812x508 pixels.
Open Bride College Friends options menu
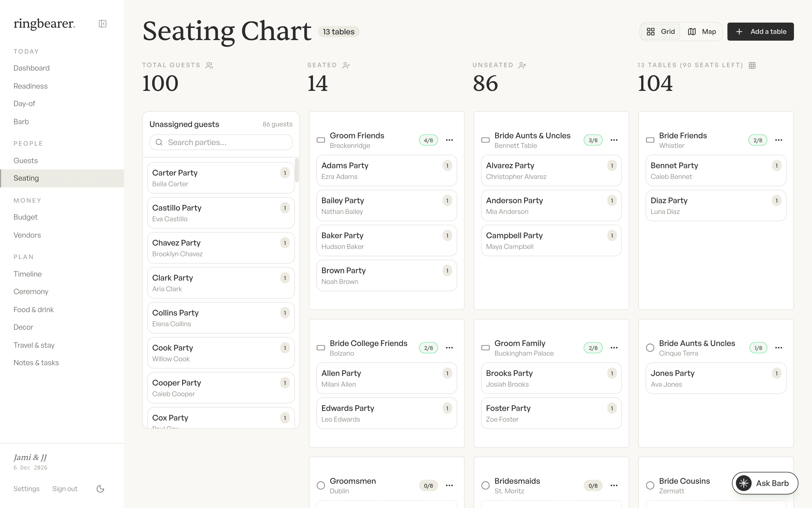tap(449, 348)
